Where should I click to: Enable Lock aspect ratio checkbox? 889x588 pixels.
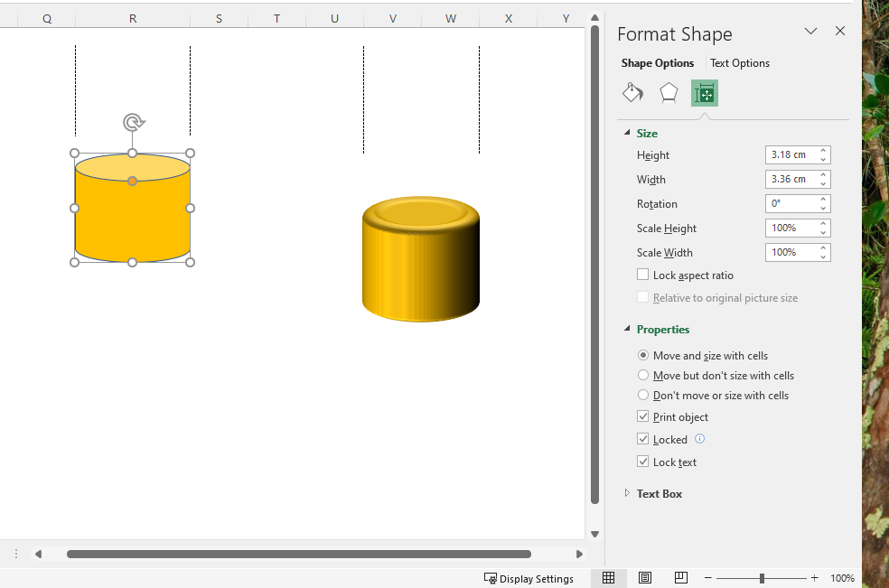point(643,275)
